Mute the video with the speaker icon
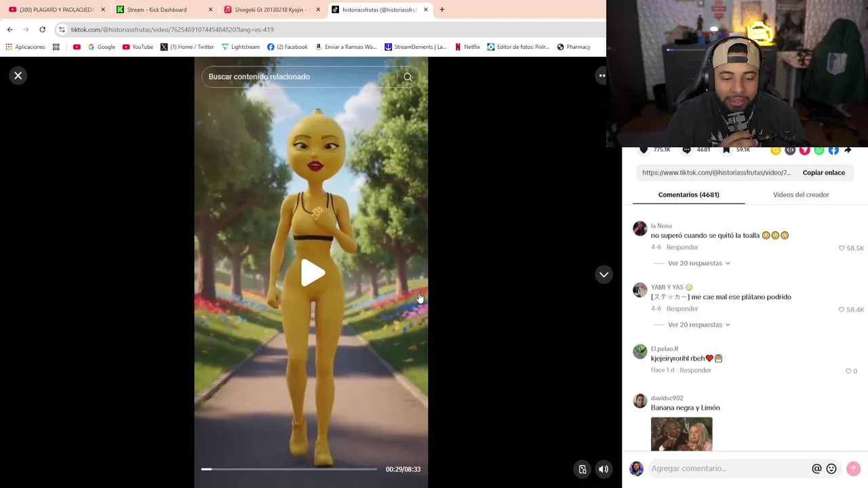 pos(604,469)
